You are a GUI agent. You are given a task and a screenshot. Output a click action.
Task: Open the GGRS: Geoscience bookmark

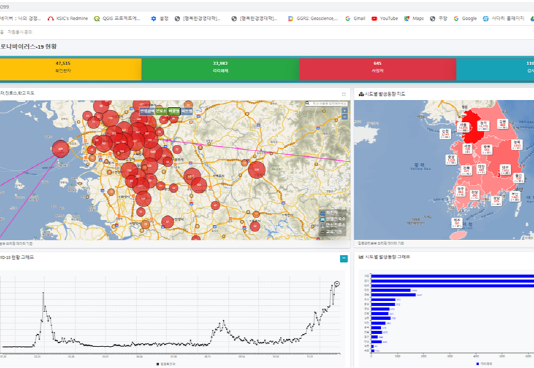pos(313,18)
